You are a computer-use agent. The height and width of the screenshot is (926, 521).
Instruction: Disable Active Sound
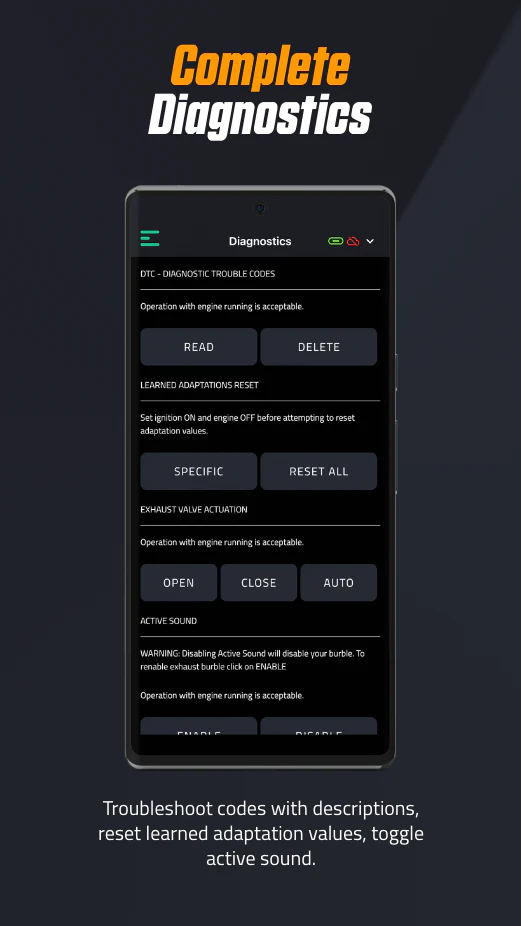click(x=318, y=726)
